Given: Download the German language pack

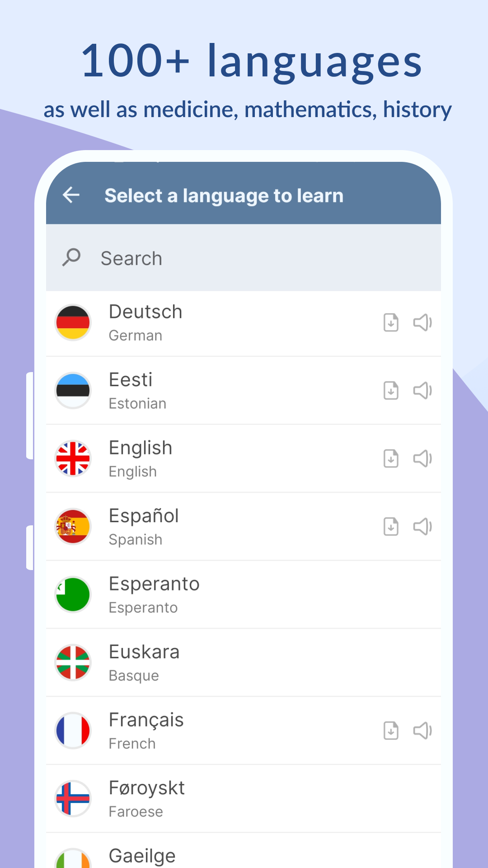Looking at the screenshot, I should click(391, 323).
